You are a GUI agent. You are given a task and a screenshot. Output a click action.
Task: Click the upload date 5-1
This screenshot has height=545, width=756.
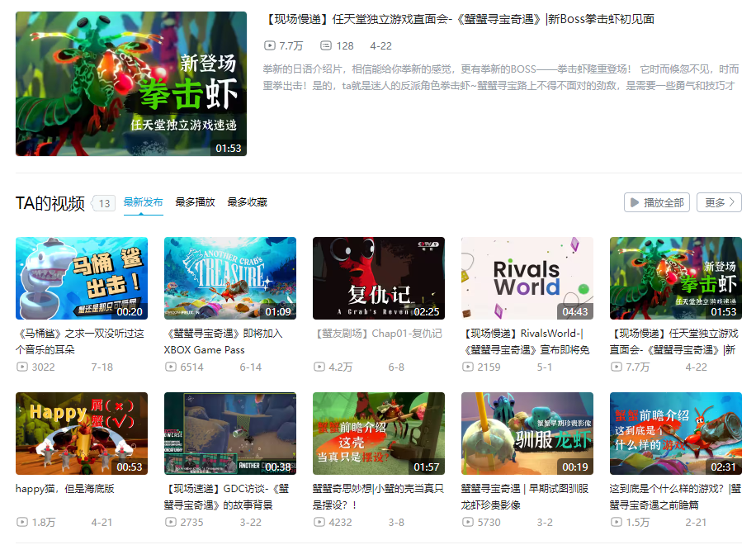tap(545, 367)
